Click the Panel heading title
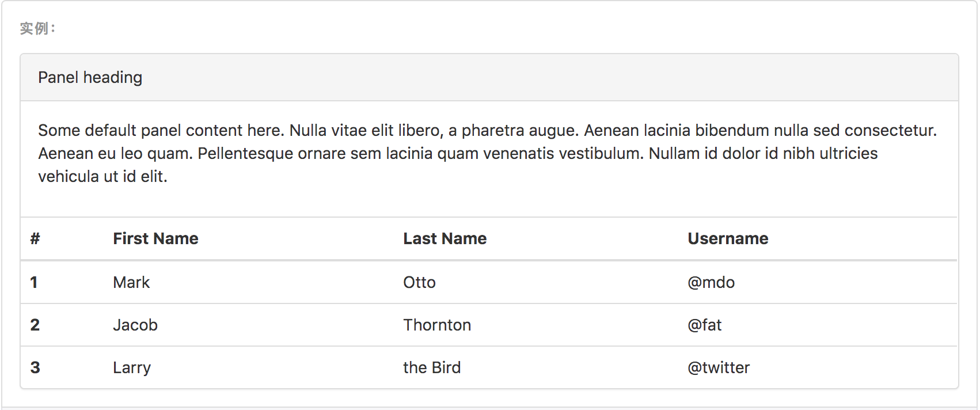The width and height of the screenshot is (980, 410). point(90,77)
